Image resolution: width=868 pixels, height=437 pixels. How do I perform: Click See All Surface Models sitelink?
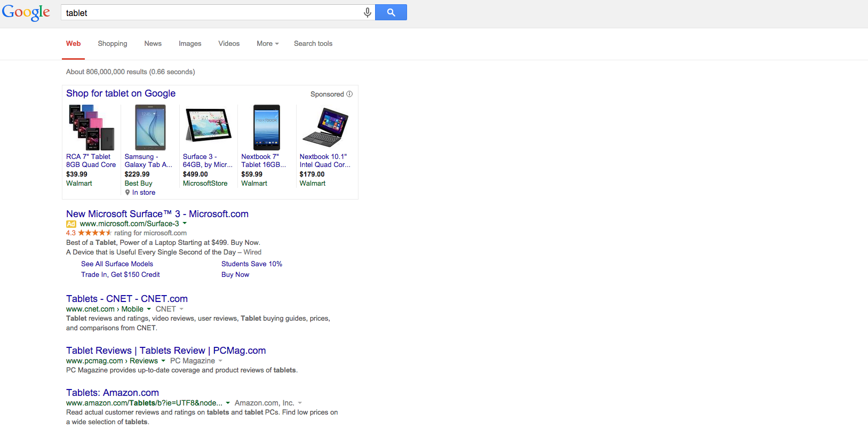117,264
